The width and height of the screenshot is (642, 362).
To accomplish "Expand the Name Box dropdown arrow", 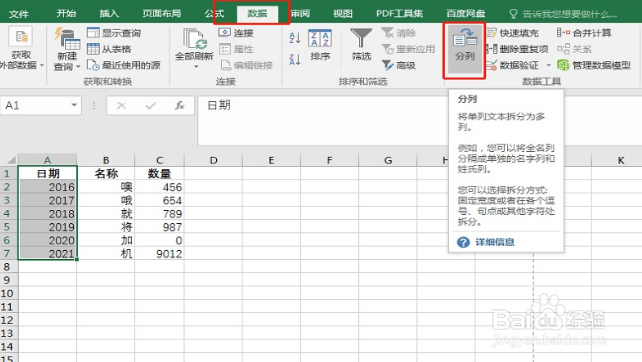I will pos(74,105).
